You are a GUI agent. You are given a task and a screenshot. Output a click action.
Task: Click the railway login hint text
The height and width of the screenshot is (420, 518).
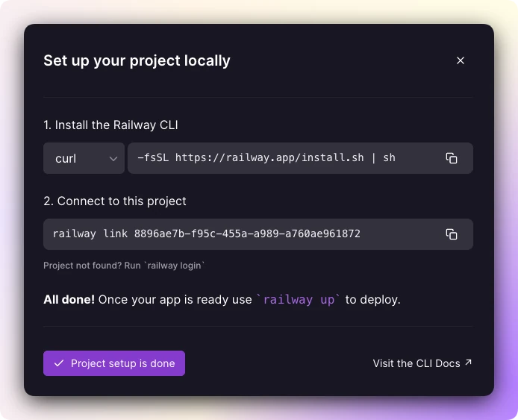[174, 266]
